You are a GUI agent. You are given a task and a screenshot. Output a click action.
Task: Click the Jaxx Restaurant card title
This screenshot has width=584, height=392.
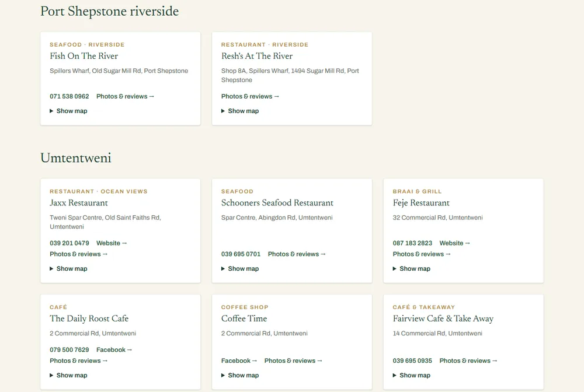[79, 203]
